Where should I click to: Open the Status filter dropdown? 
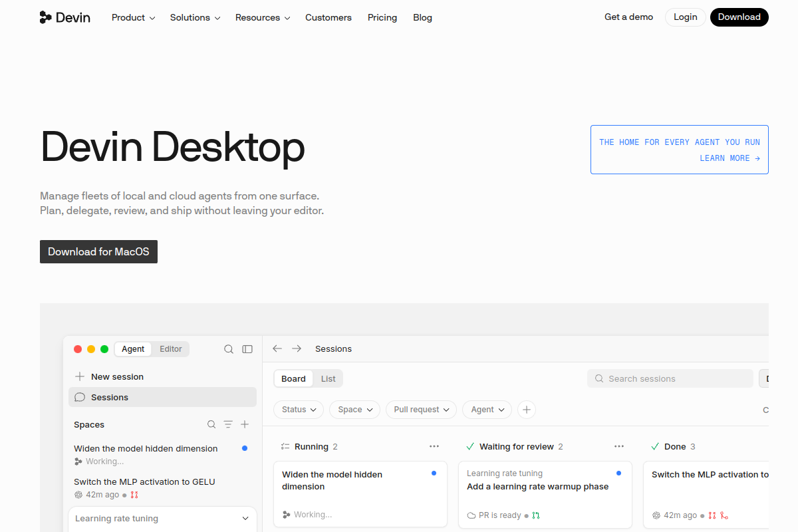pyautogui.click(x=299, y=410)
